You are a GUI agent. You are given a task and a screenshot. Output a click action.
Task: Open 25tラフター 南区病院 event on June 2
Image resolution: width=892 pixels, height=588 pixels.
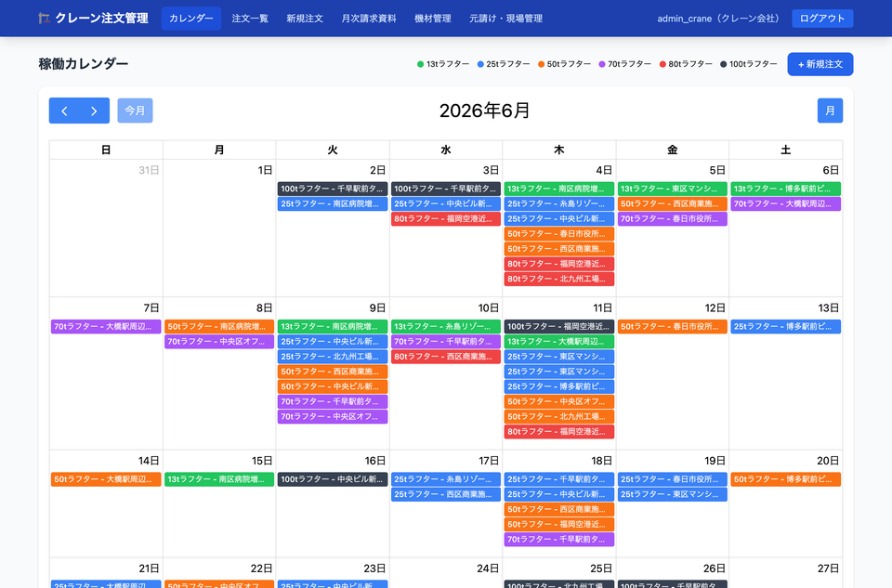(x=333, y=203)
